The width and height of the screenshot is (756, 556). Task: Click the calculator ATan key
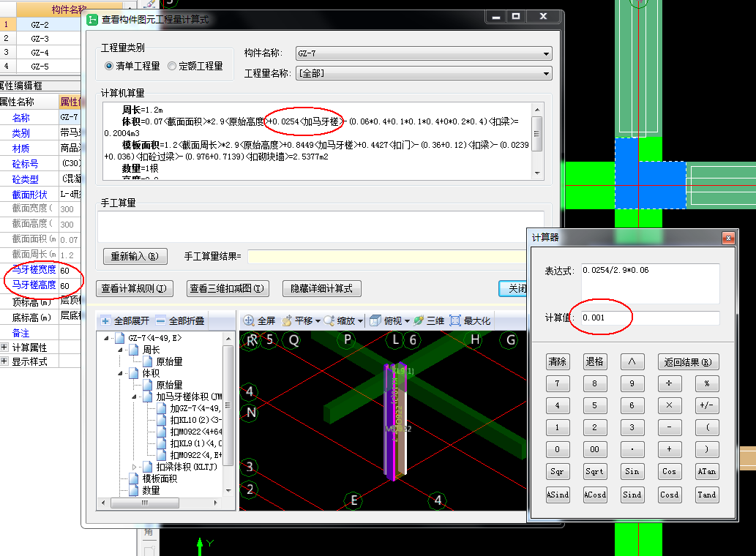[x=707, y=472]
